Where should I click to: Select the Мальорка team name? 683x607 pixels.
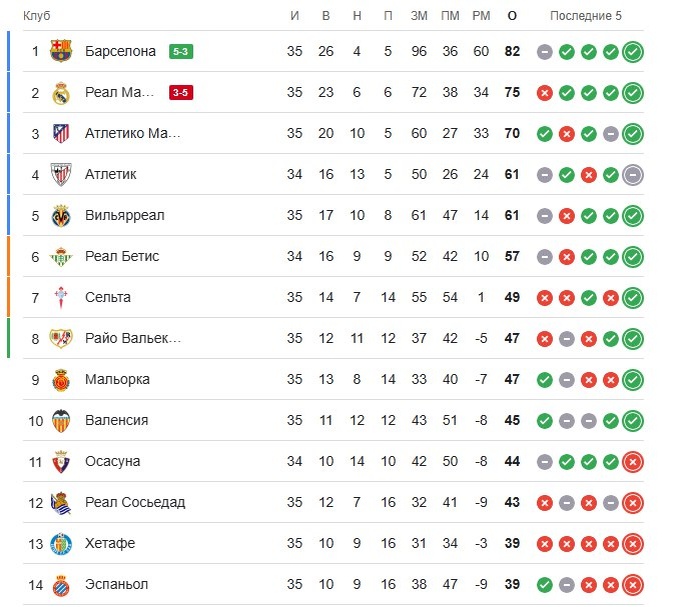click(117, 379)
